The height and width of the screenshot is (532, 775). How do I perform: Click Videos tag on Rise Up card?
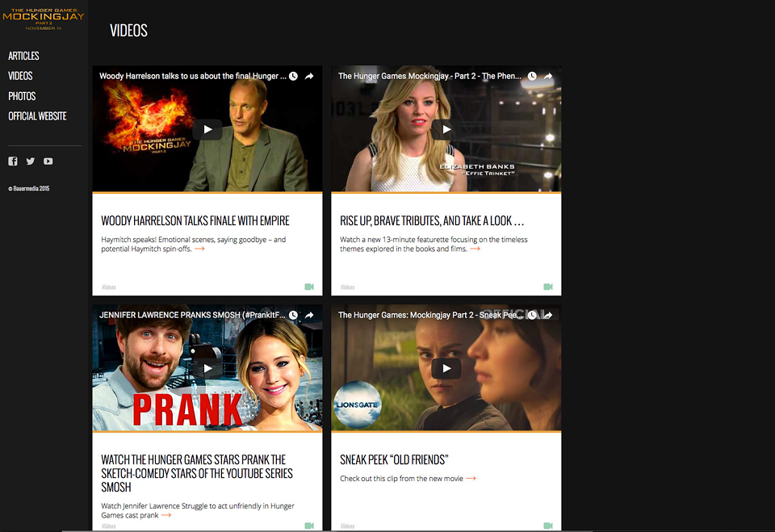(347, 287)
